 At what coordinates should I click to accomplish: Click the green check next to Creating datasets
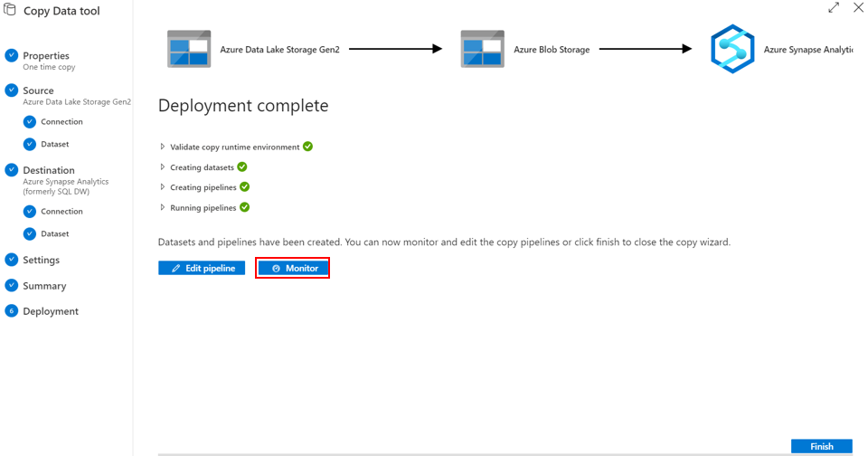pyautogui.click(x=242, y=166)
